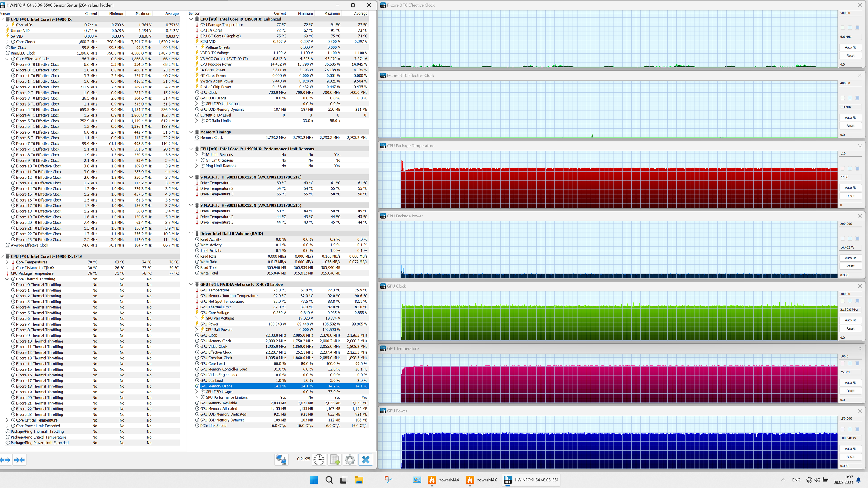
Task: Click Reset on the CPU Package Temperature graph
Action: [x=850, y=196]
